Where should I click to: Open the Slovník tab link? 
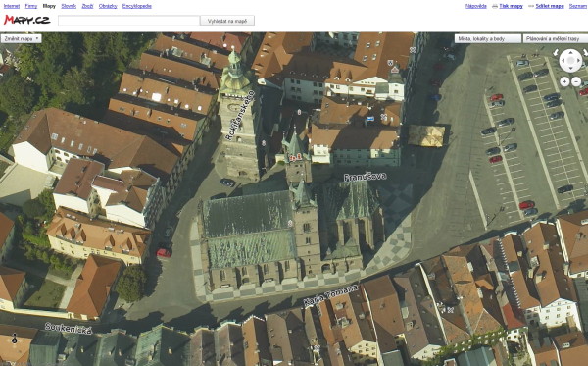tap(69, 6)
